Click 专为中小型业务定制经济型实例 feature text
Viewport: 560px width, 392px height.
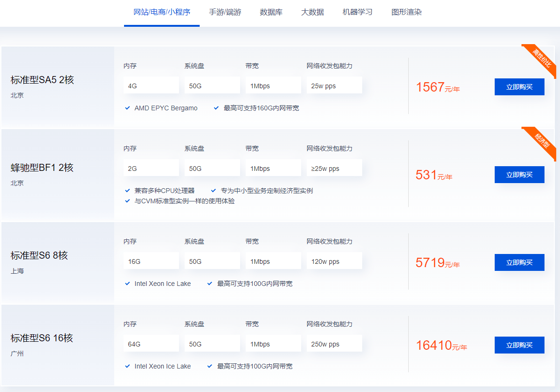[x=267, y=190]
